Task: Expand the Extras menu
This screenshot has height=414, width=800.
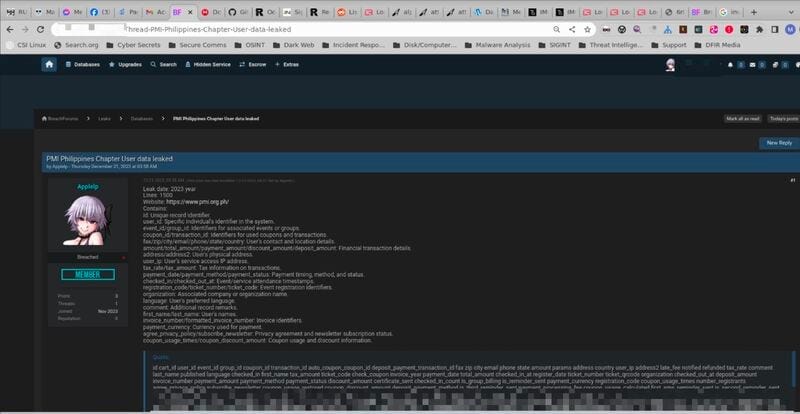Action: click(287, 65)
